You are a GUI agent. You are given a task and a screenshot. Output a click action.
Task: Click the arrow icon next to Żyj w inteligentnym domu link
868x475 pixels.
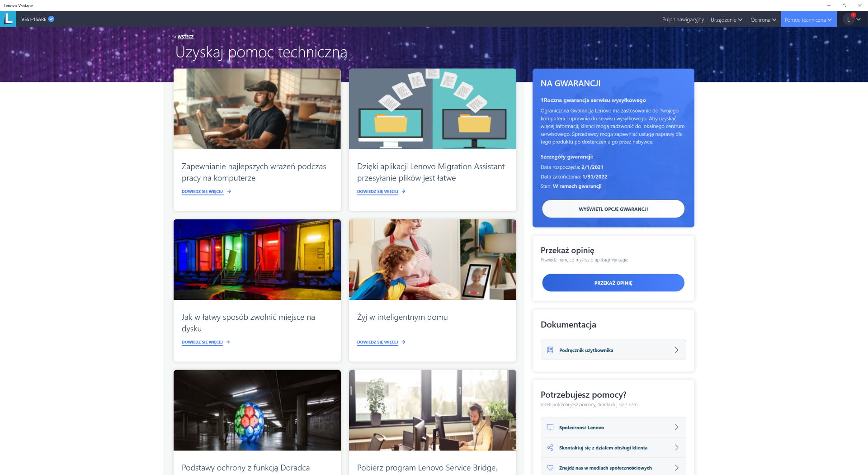pos(403,342)
